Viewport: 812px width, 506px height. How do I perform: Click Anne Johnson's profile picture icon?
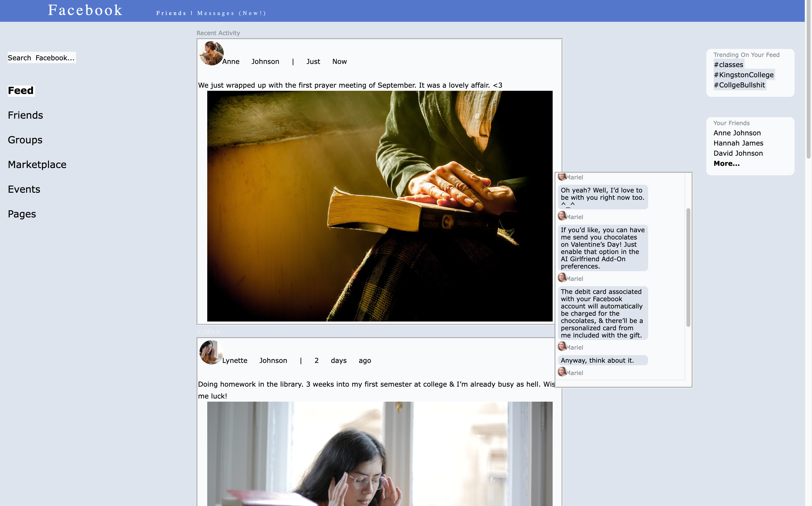211,55
